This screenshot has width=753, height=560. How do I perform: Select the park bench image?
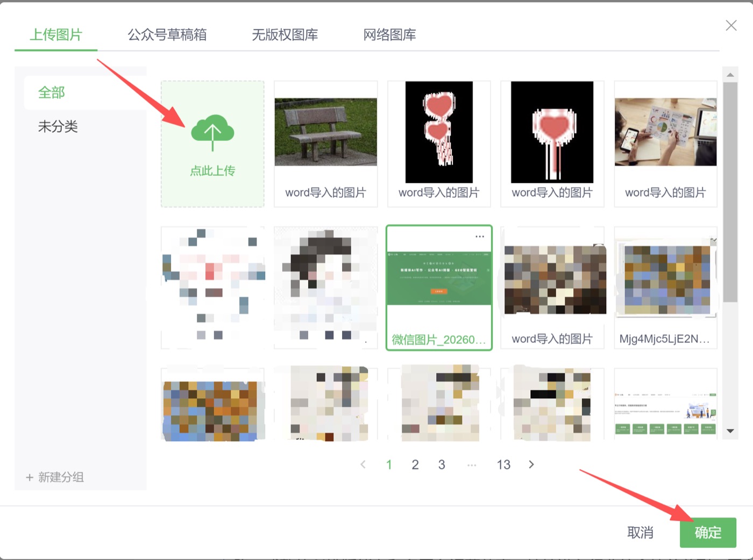[326, 132]
